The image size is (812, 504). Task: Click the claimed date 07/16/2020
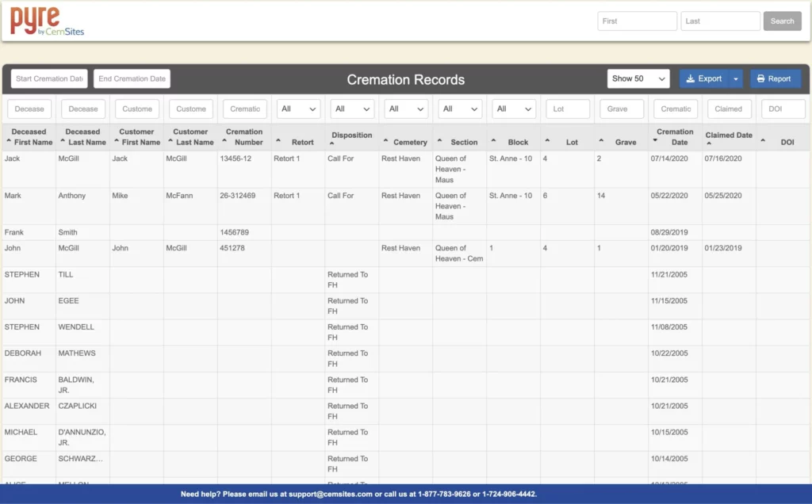(723, 158)
